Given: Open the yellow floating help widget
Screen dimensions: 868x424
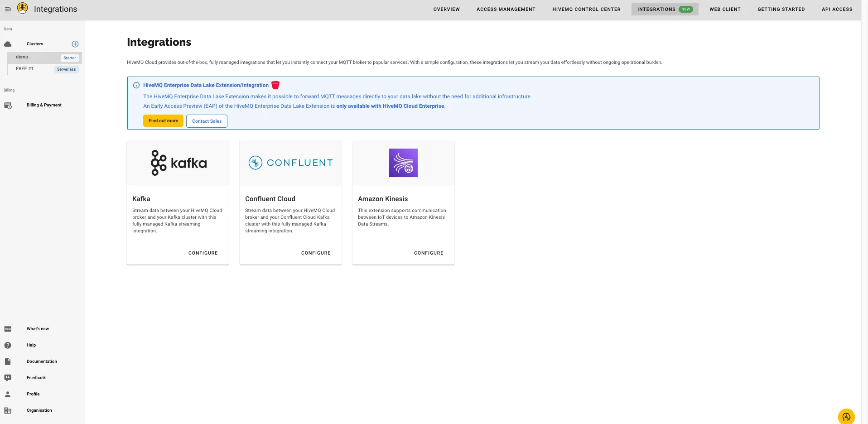Looking at the screenshot, I should pos(846,417).
